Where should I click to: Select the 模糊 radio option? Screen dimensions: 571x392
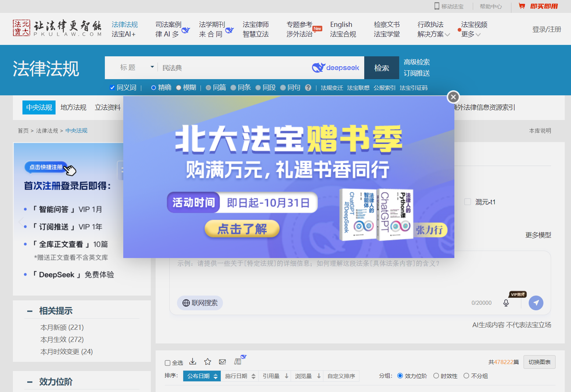point(179,88)
